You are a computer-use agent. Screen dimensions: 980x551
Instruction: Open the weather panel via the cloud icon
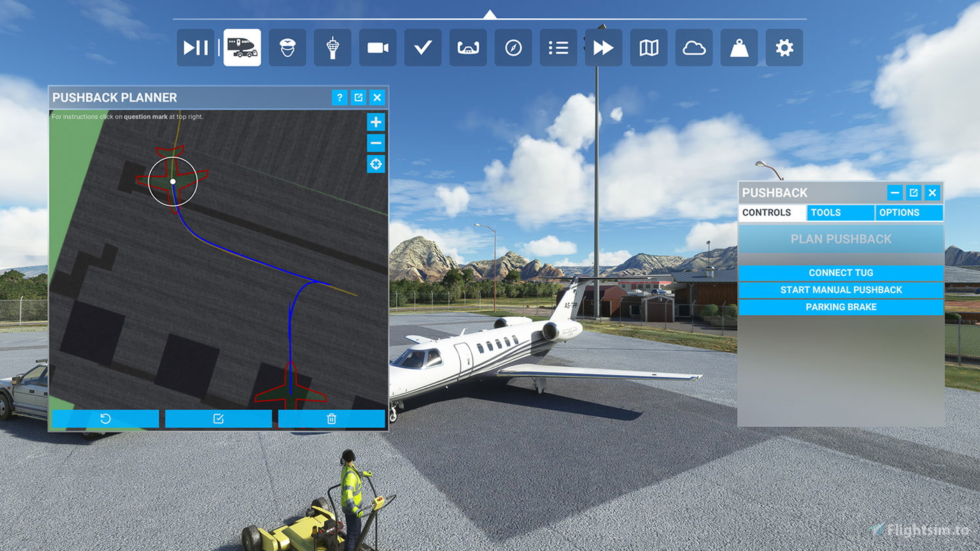pyautogui.click(x=694, y=47)
